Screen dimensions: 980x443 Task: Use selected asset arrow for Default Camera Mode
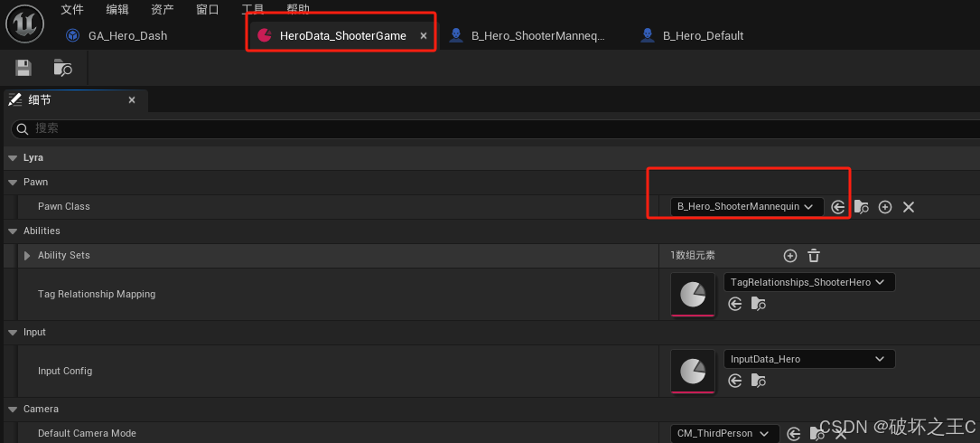point(794,434)
